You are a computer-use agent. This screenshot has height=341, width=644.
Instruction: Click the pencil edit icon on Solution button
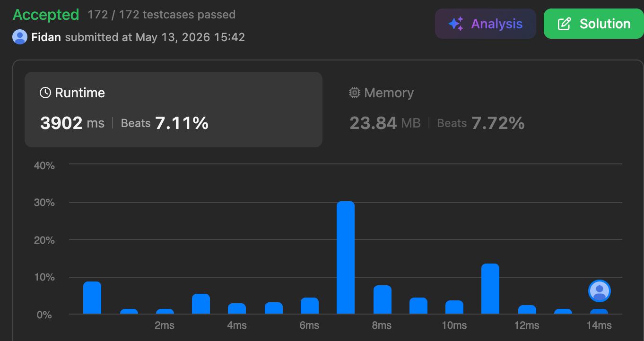click(565, 24)
